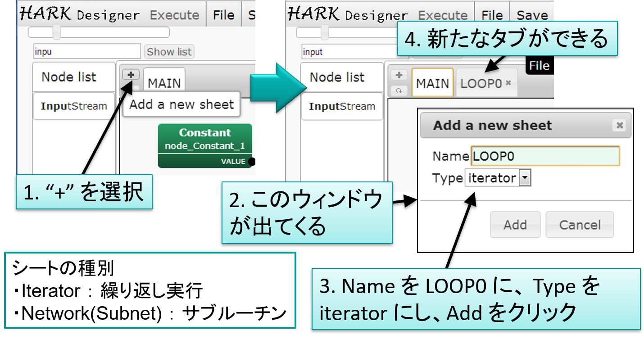644x344 pixels.
Task: Switch to the MAIN tab beside LOOP0
Action: click(x=432, y=83)
